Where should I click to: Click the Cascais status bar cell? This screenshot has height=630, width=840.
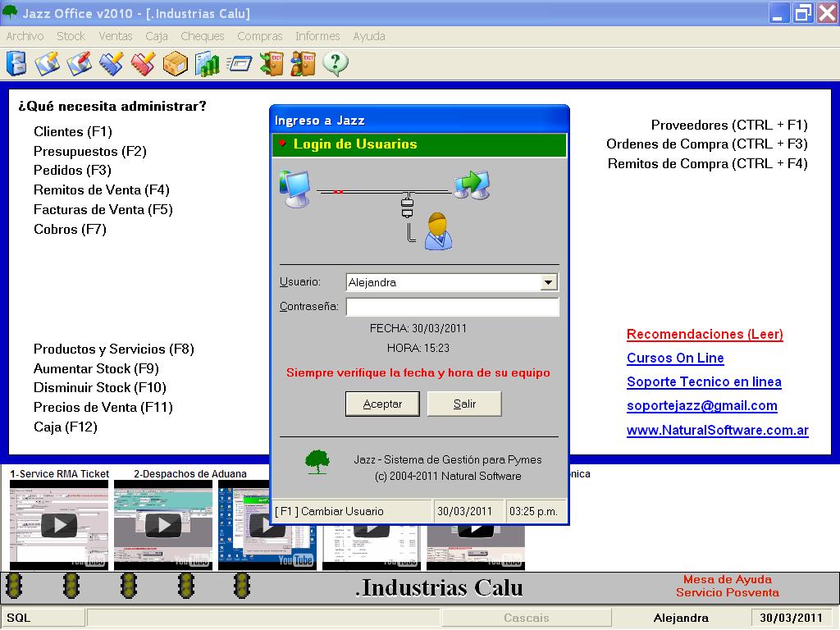pyautogui.click(x=526, y=618)
